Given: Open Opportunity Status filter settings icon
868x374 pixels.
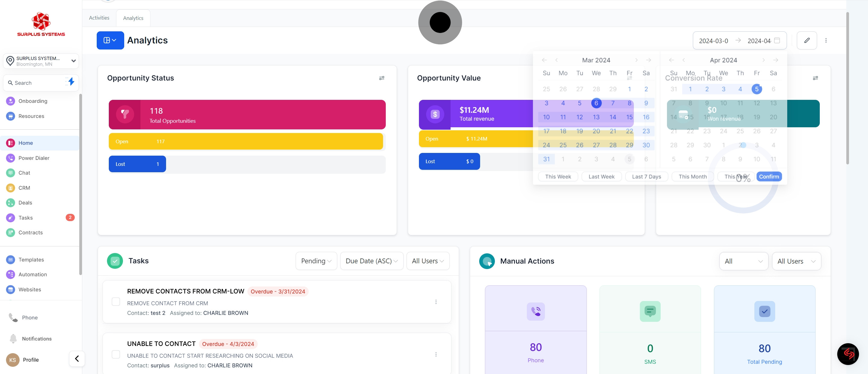Looking at the screenshot, I should [382, 78].
